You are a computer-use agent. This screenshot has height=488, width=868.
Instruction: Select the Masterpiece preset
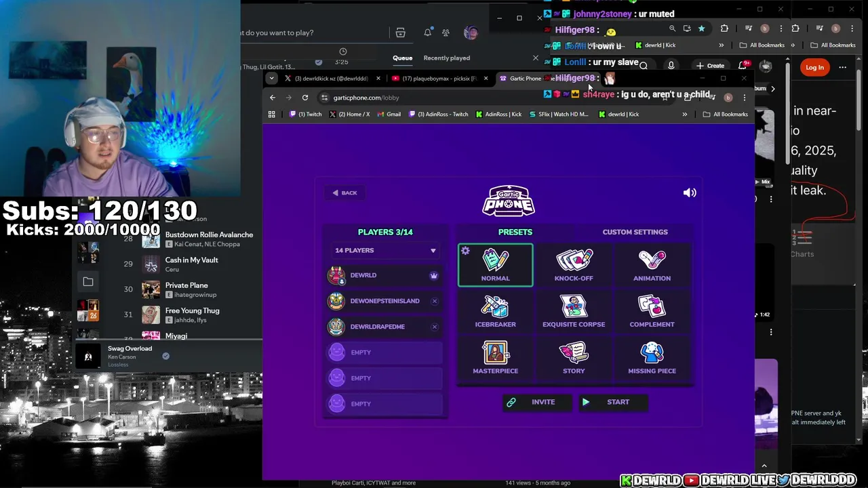click(496, 358)
